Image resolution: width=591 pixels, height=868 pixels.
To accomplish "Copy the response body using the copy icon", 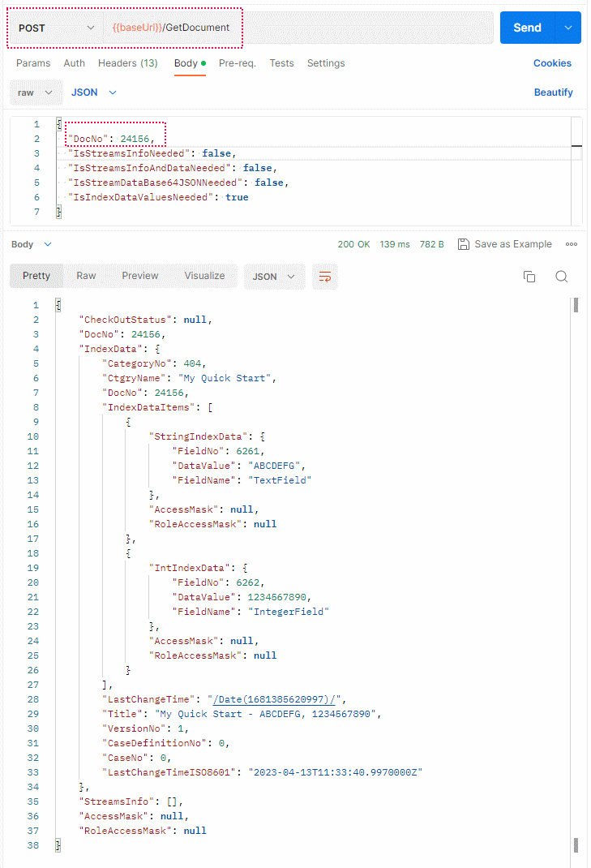I will click(529, 277).
